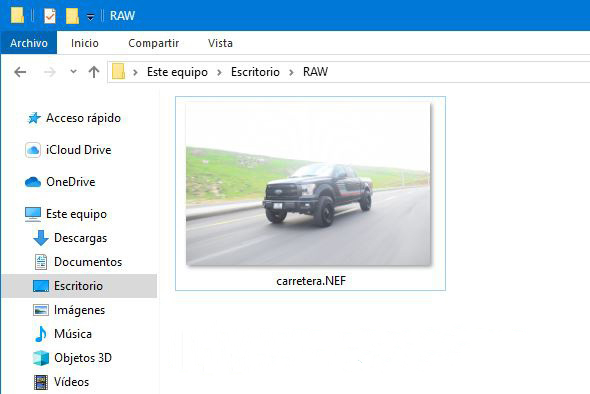Click the Forward navigation arrow
This screenshot has width=590, height=394.
50,71
